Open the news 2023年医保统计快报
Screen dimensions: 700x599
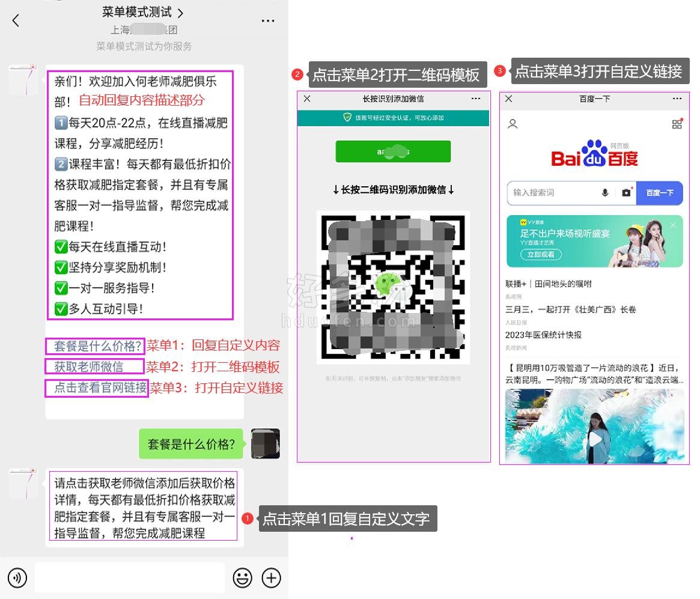click(x=543, y=335)
